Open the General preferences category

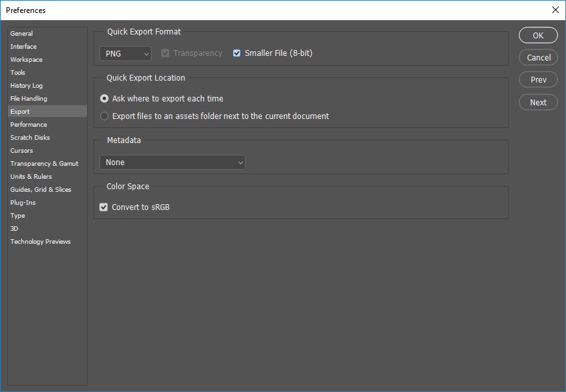point(21,34)
